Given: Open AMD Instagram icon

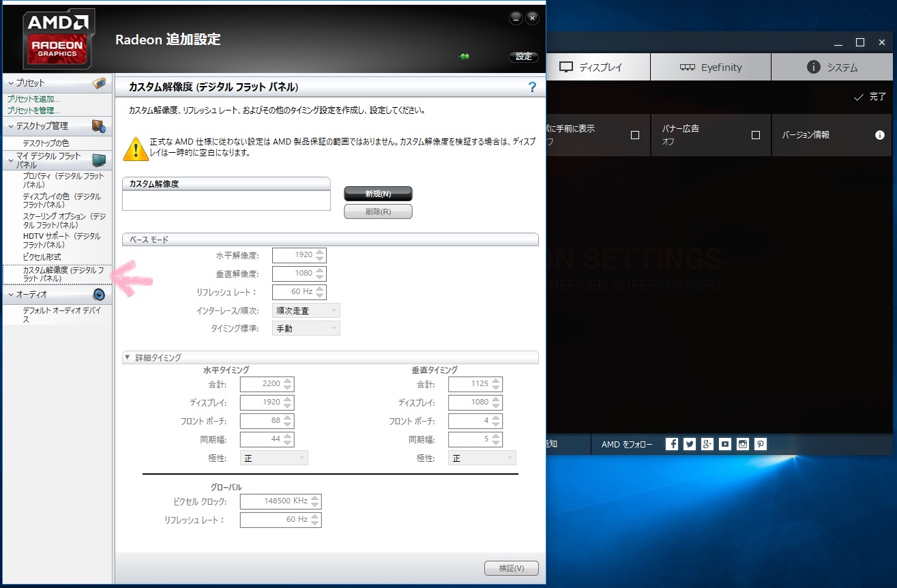Looking at the screenshot, I should point(743,444).
